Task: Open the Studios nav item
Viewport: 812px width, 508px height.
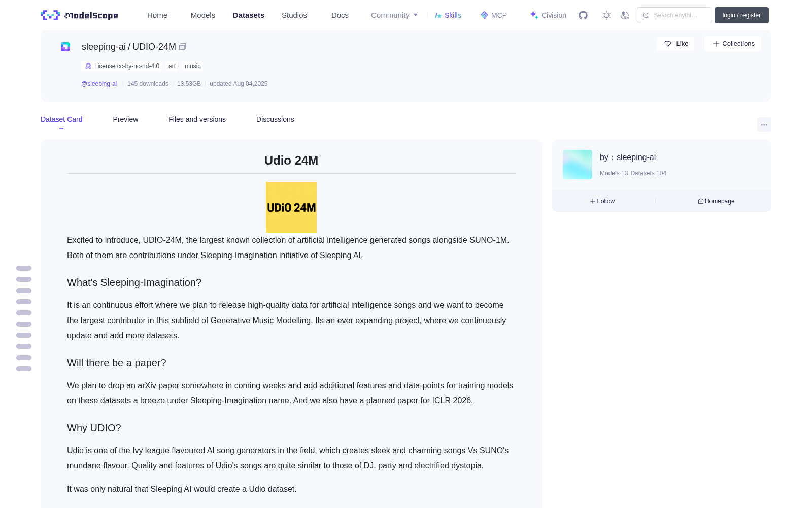Action: [294, 15]
